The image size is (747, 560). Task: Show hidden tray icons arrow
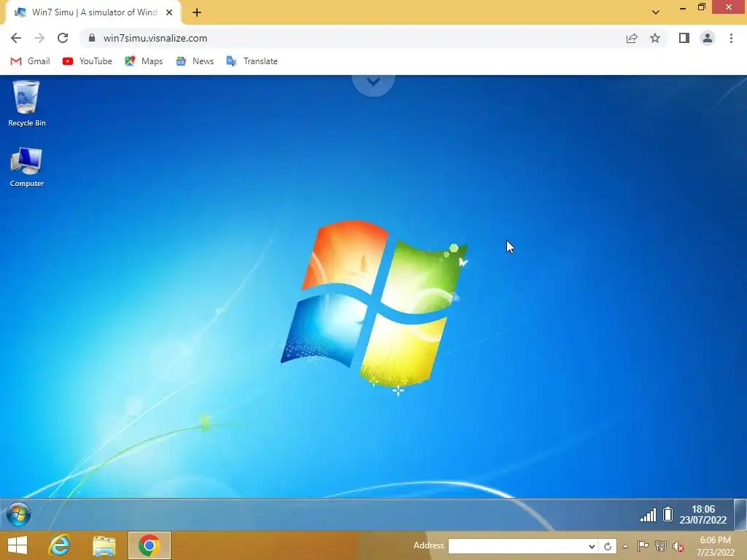[x=625, y=547]
